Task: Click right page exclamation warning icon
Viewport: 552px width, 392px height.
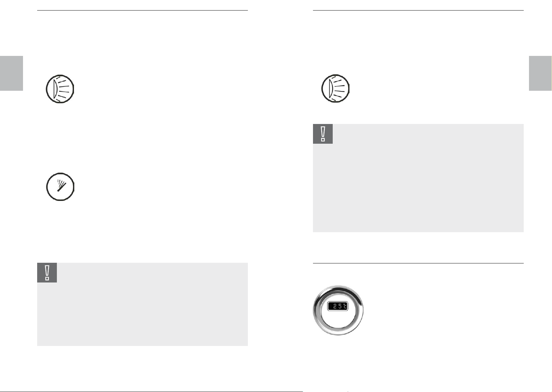Action: pos(323,134)
